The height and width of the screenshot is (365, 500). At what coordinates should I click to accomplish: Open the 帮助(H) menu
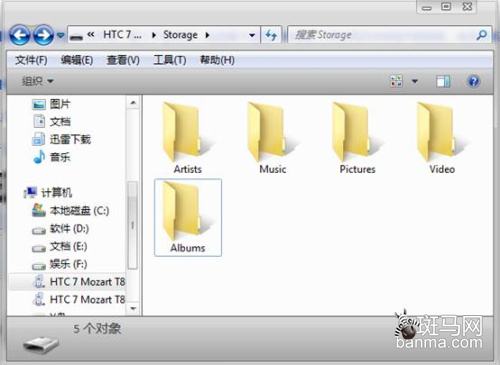point(217,60)
